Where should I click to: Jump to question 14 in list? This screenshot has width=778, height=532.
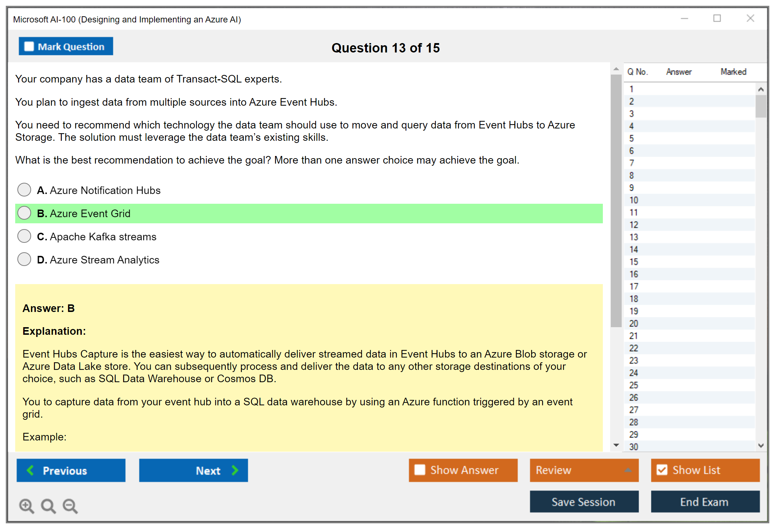pyautogui.click(x=634, y=249)
